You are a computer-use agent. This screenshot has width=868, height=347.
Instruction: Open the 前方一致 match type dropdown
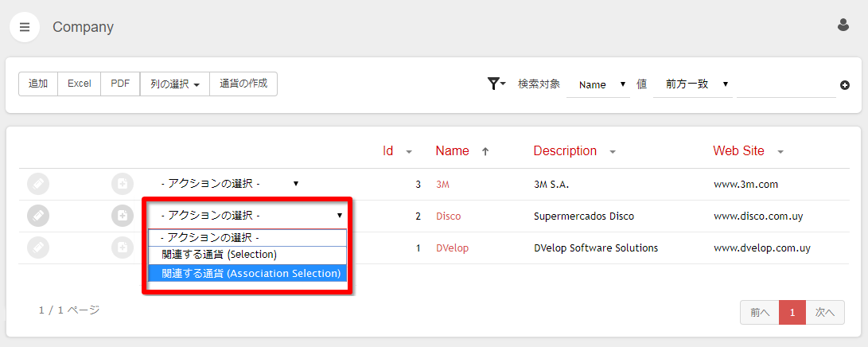[x=692, y=84]
